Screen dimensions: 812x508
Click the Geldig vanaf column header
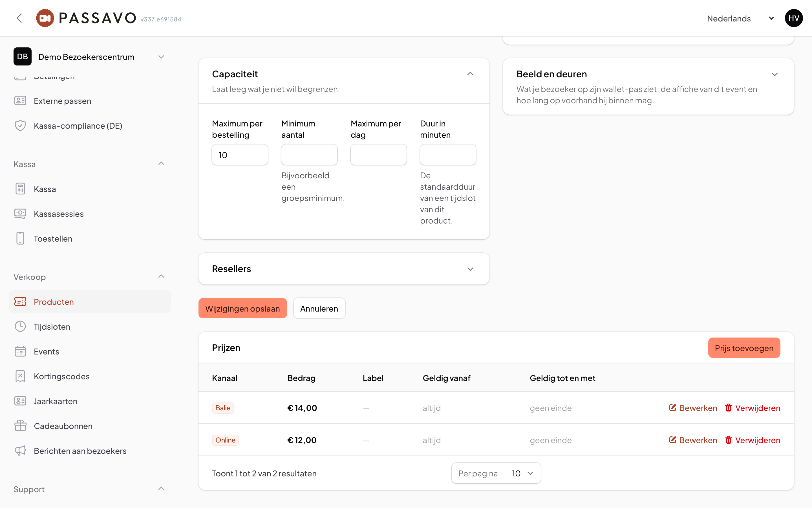click(446, 378)
